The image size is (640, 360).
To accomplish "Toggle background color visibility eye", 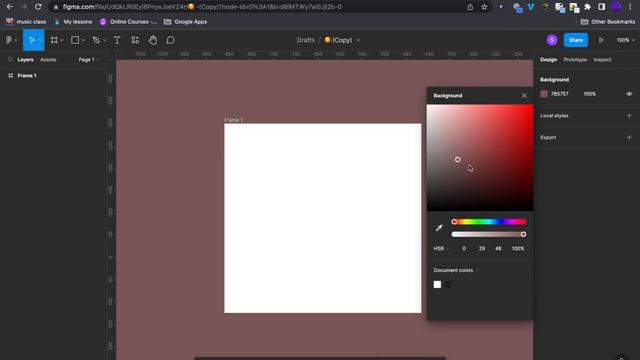I will tap(629, 94).
